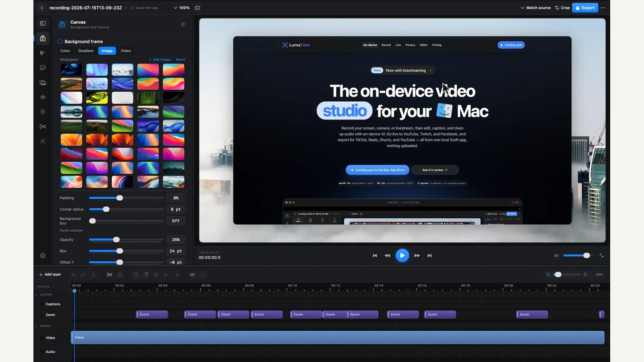Toggle the Video track visibility
This screenshot has width=644, height=362.
42,338
